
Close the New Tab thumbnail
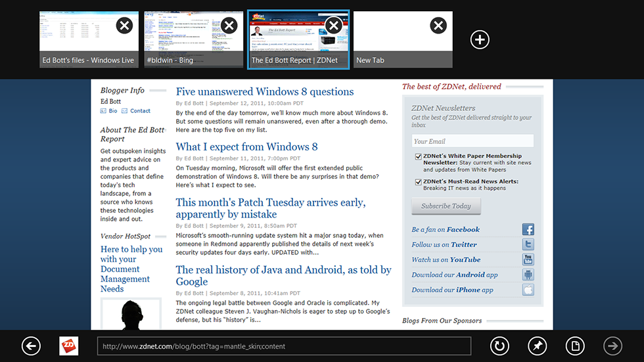438,26
